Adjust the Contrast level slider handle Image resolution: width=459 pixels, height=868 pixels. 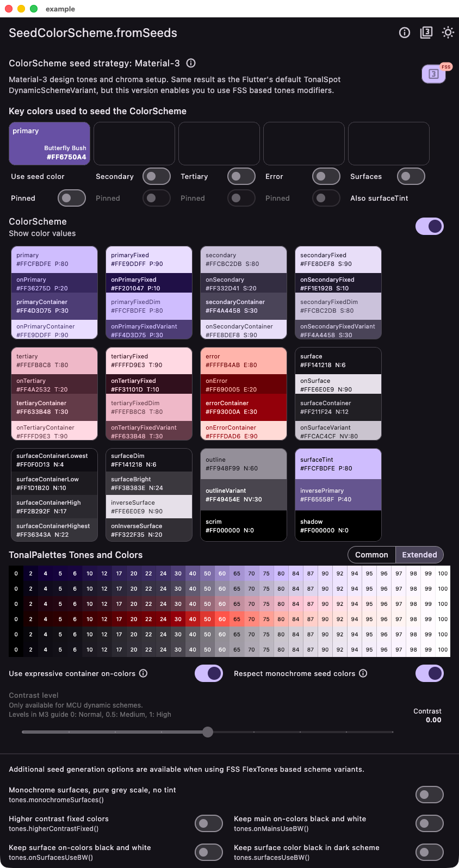208,732
